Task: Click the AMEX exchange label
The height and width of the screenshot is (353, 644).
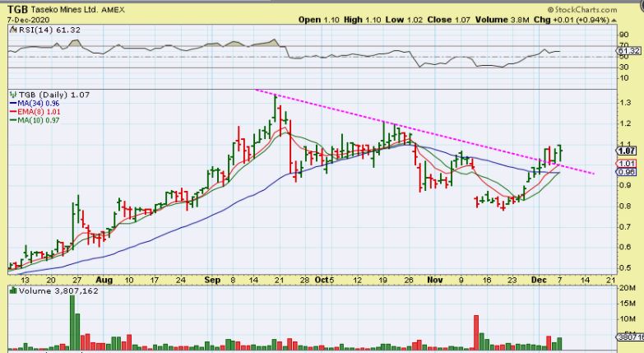Action: [x=113, y=10]
